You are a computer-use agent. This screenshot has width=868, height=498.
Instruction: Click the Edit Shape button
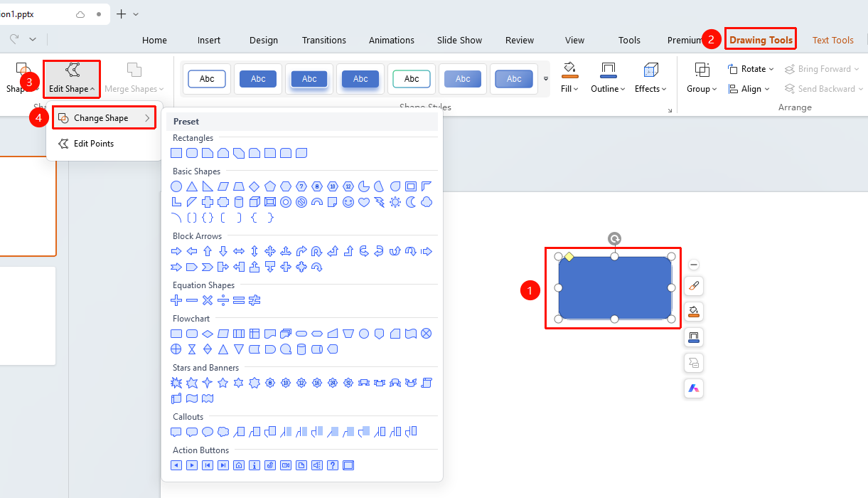(72, 78)
